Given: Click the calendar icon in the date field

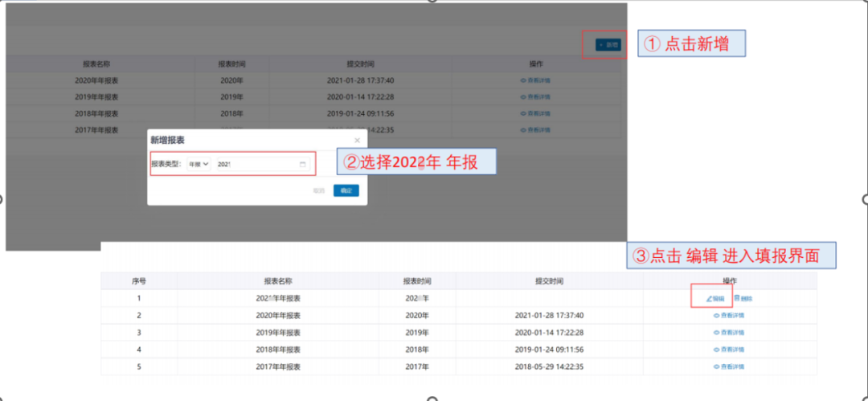Looking at the screenshot, I should coord(303,164).
